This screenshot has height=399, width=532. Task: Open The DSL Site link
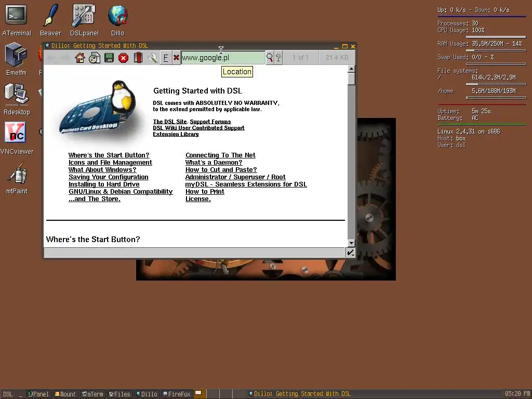(x=170, y=122)
